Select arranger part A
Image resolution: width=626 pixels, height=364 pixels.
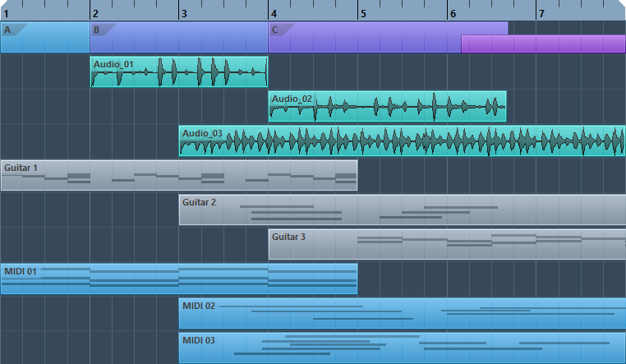44,38
